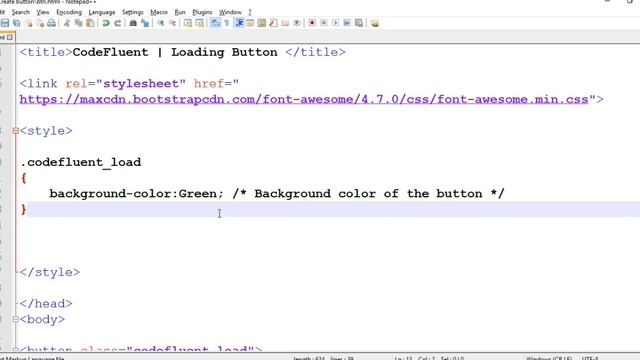
Task: Click the Paste clipboard icon
Action: click(90, 23)
